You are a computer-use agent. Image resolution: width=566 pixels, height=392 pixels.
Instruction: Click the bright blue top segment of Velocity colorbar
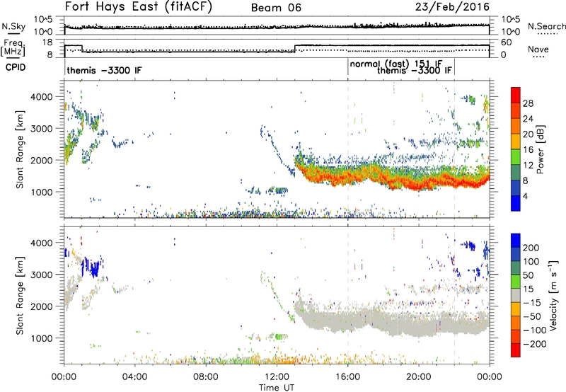[x=516, y=241]
